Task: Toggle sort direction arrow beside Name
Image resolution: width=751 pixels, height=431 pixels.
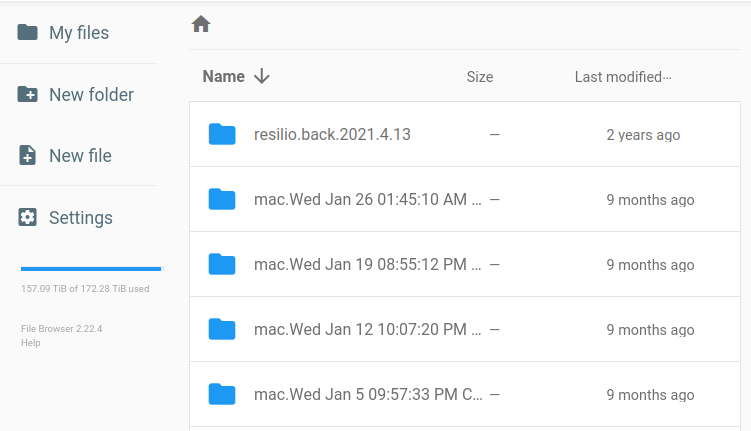Action: (262, 77)
